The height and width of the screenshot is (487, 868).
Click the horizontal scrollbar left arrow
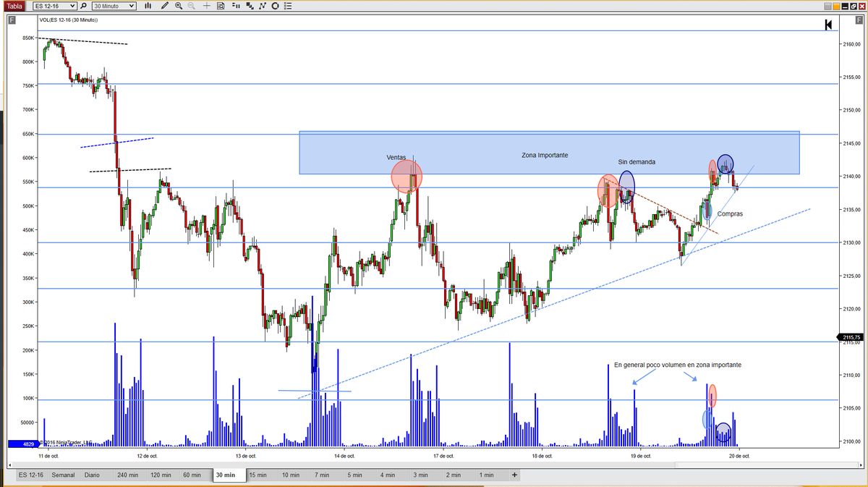pos(9,465)
